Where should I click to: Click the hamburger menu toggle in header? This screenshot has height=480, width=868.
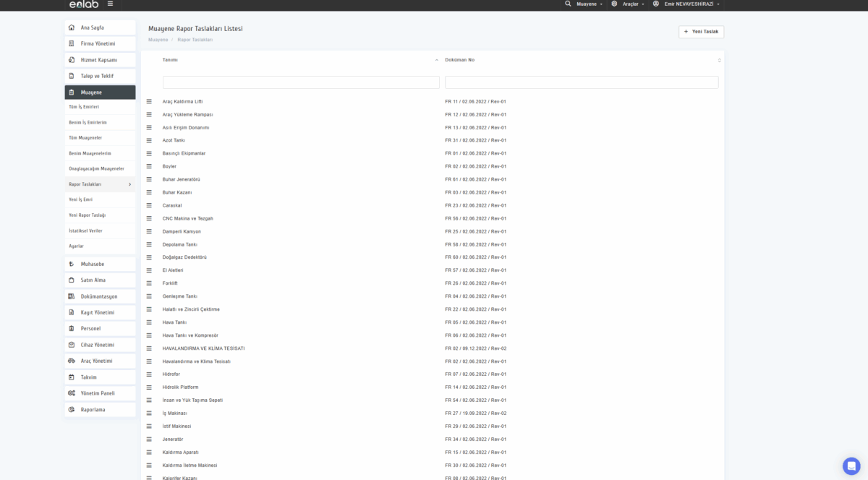(x=110, y=4)
